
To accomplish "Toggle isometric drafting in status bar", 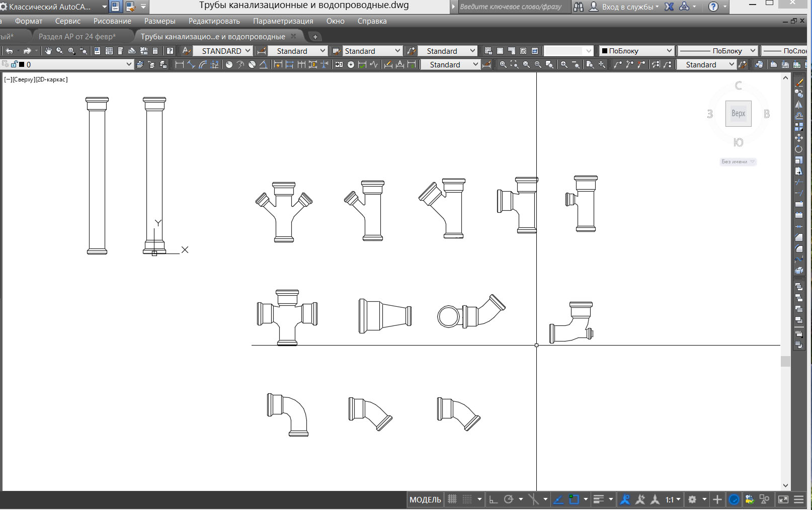I will [533, 499].
